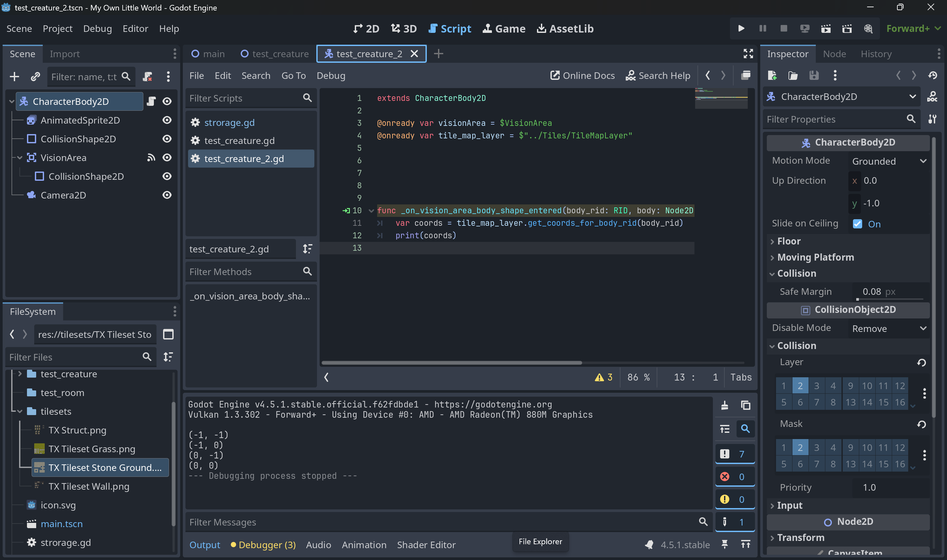Toggle Slide on Ceiling checkbox
Viewport: 947px width, 560px height.
pos(857,224)
